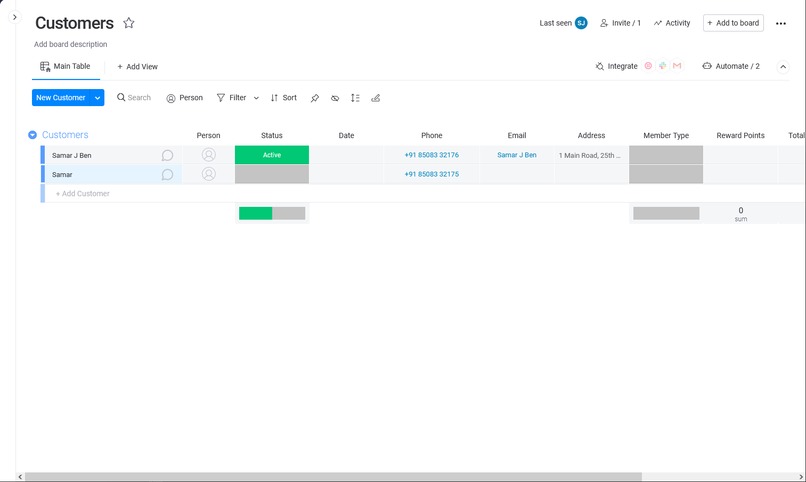Click the 1 Main Road address cell
The height and width of the screenshot is (482, 806).
(591, 155)
